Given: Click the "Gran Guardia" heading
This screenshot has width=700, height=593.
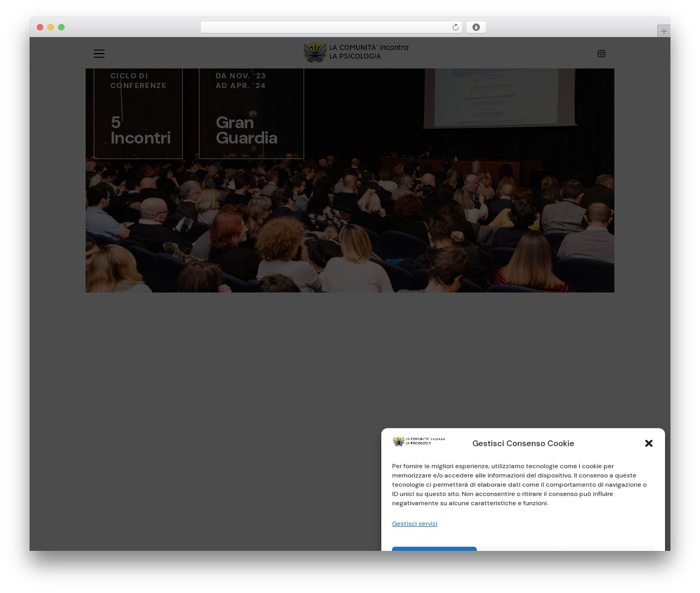Looking at the screenshot, I should pyautogui.click(x=247, y=130).
